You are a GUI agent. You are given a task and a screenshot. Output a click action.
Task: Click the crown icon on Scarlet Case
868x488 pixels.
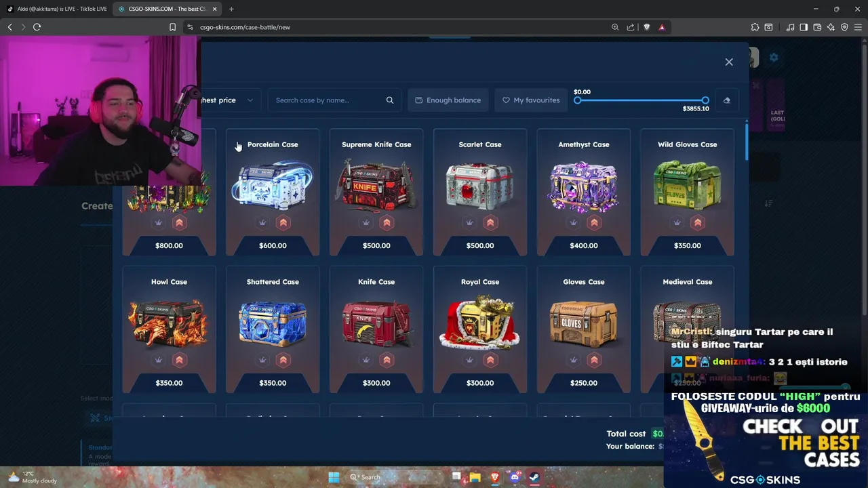470,222
